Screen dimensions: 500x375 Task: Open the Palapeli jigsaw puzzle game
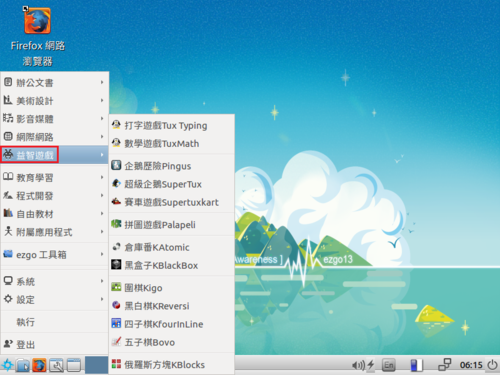coord(172,224)
